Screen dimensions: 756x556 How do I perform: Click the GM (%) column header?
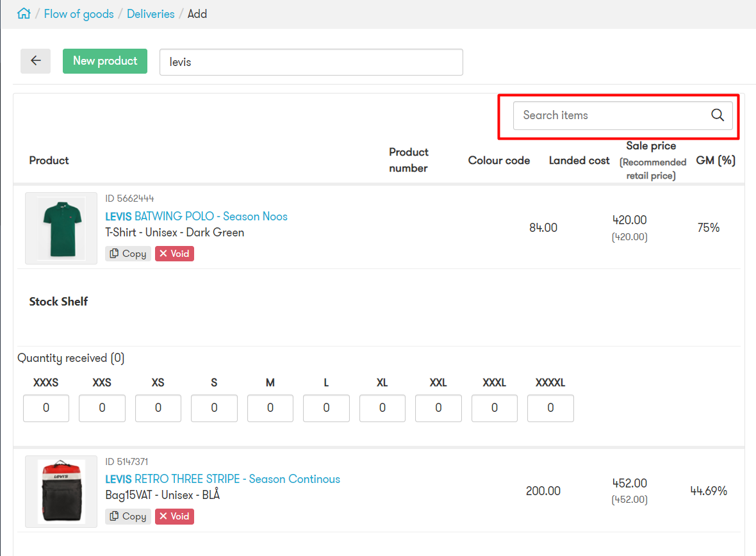716,161
